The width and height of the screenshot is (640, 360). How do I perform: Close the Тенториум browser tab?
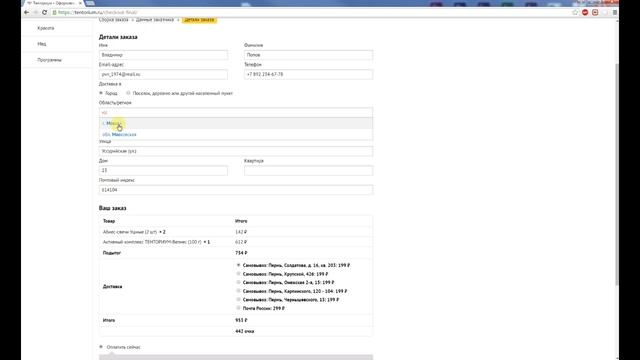[x=80, y=3]
